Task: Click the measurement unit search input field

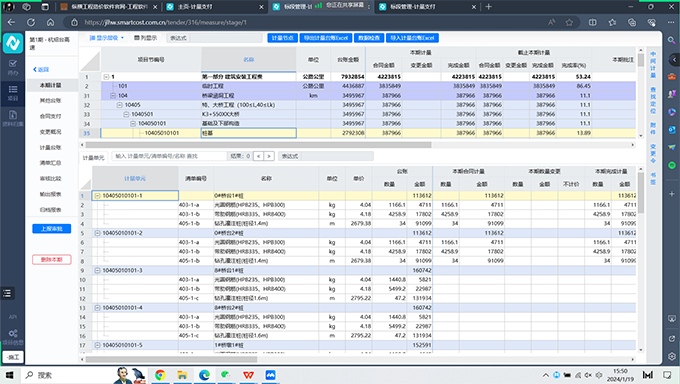Action: coord(169,156)
